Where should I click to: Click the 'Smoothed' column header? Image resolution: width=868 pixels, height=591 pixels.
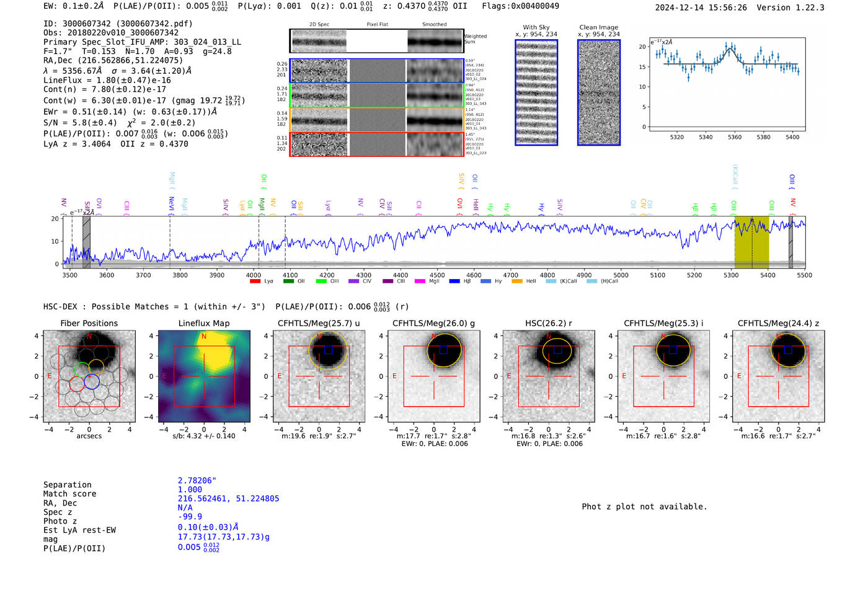coord(434,24)
